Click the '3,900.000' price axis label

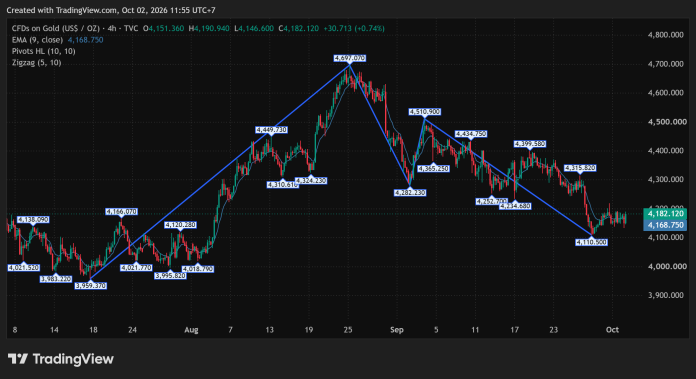pyautogui.click(x=665, y=295)
